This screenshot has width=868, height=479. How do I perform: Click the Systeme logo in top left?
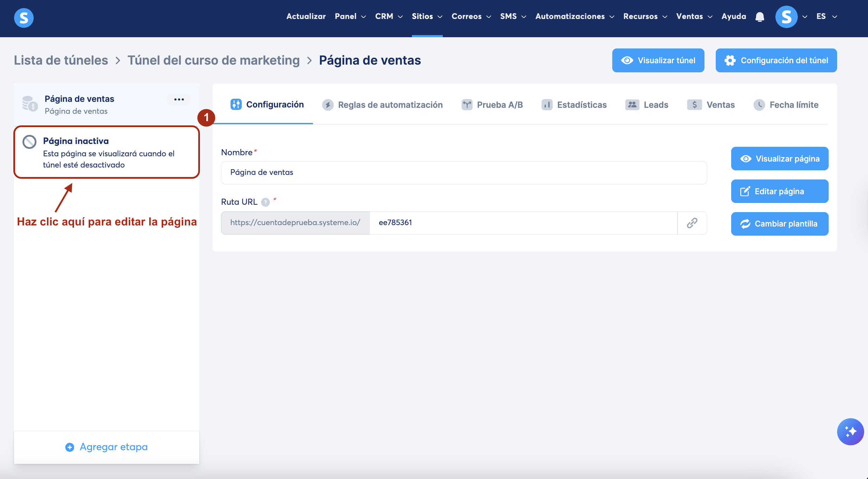tap(24, 18)
